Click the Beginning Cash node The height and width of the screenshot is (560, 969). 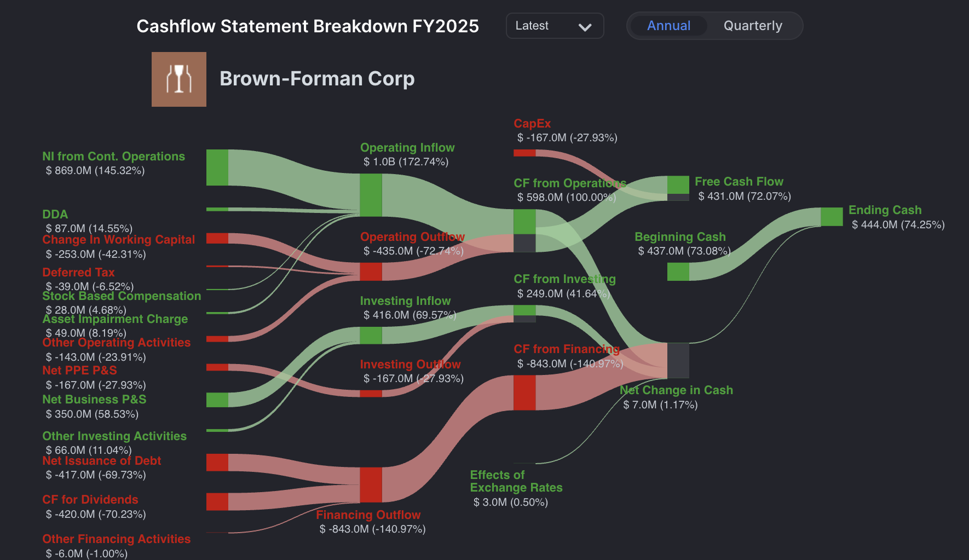point(678,272)
